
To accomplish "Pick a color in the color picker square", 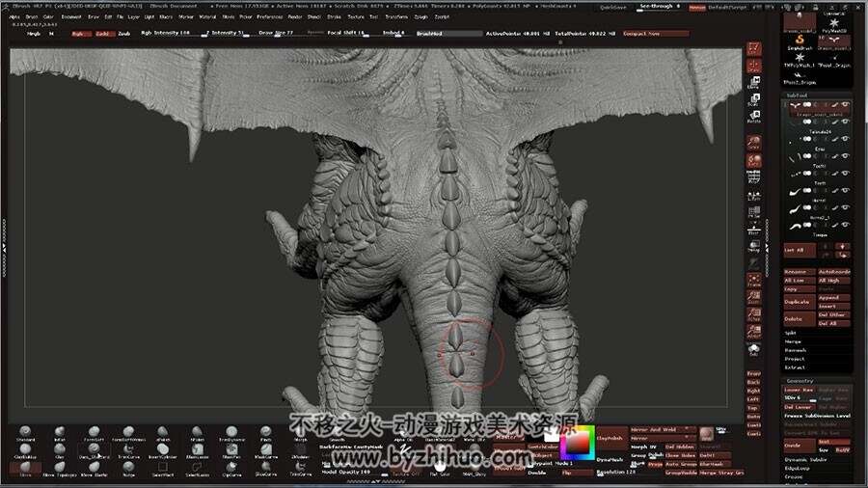I will [x=577, y=444].
